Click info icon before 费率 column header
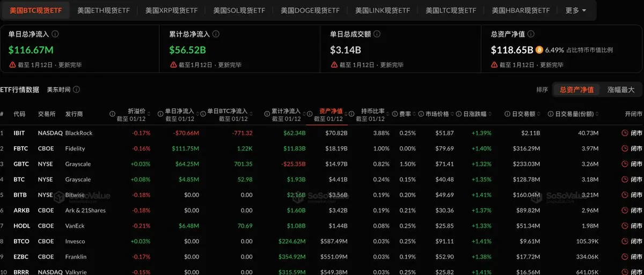This screenshot has width=644, height=275. tap(394, 114)
